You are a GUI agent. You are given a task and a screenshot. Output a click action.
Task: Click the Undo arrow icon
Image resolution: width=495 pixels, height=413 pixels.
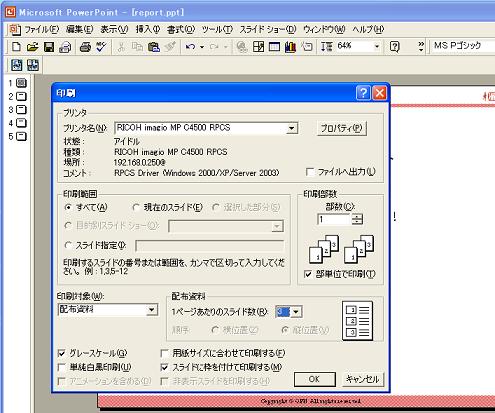(190, 47)
